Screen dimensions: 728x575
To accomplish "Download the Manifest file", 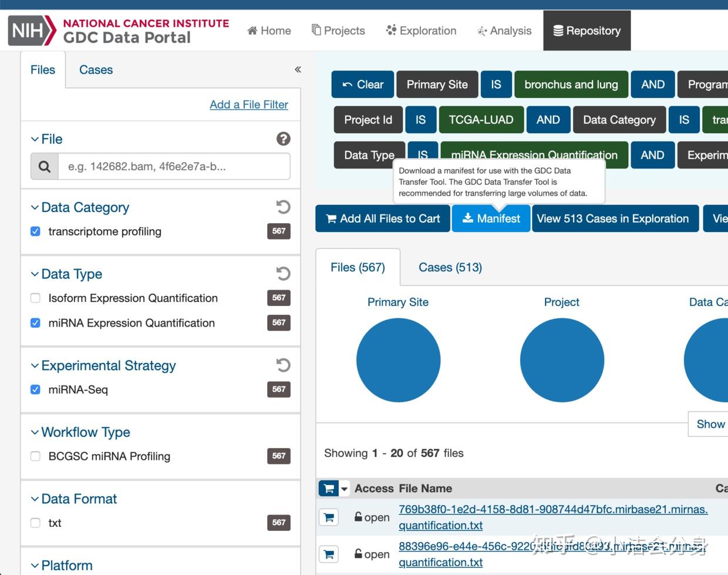I will click(x=491, y=218).
